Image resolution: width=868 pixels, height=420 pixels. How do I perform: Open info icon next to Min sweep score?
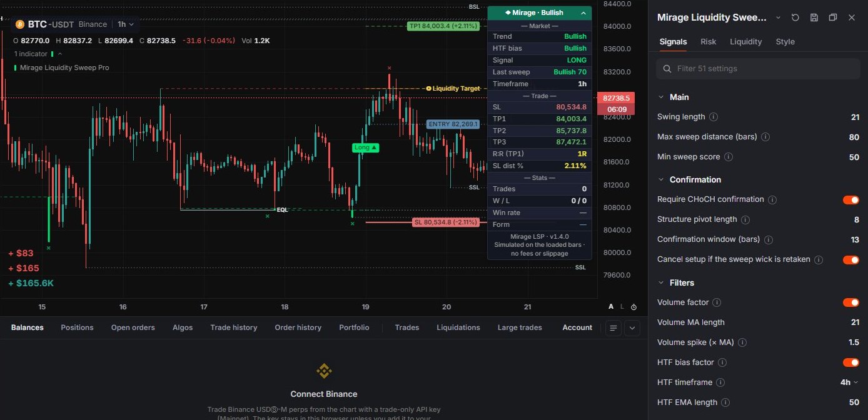729,157
